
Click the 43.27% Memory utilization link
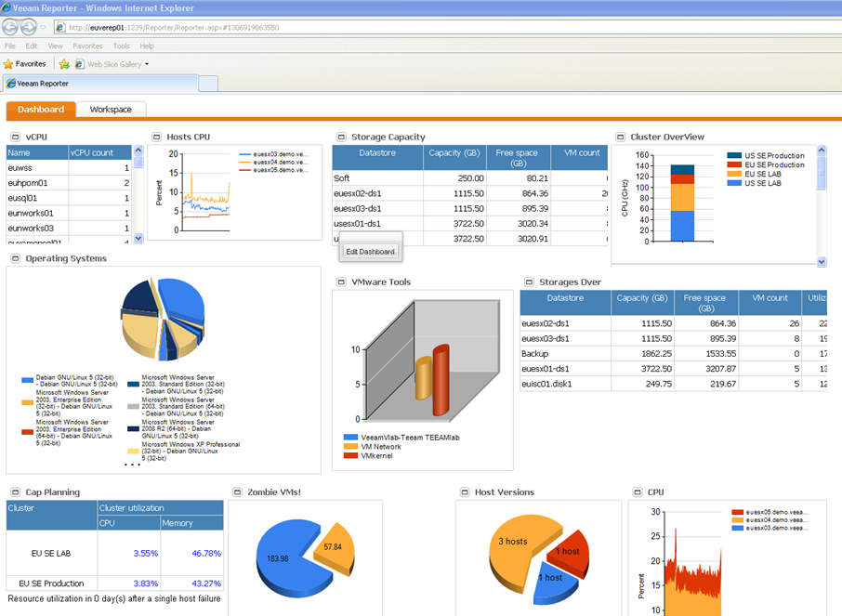206,583
